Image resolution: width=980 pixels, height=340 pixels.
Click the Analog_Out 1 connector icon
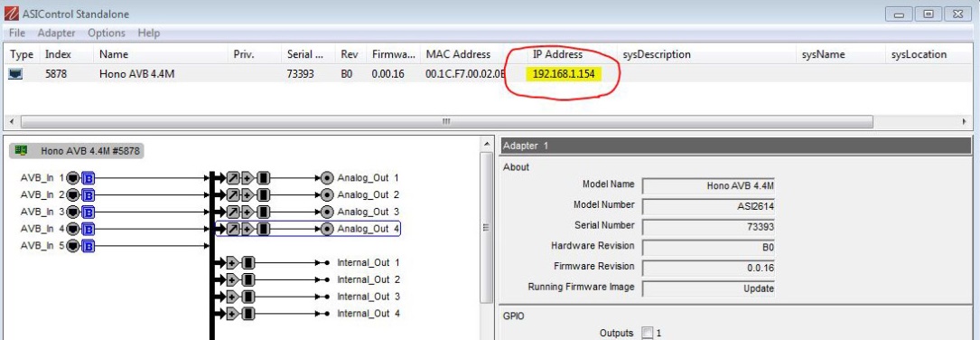coord(327,178)
